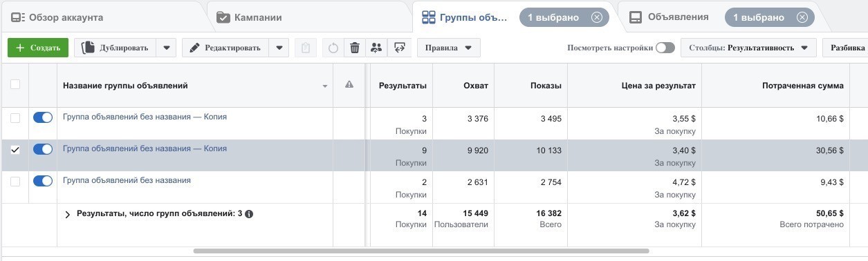Click the trash delete icon in toolbar
The height and width of the screenshot is (261, 868).
click(355, 48)
